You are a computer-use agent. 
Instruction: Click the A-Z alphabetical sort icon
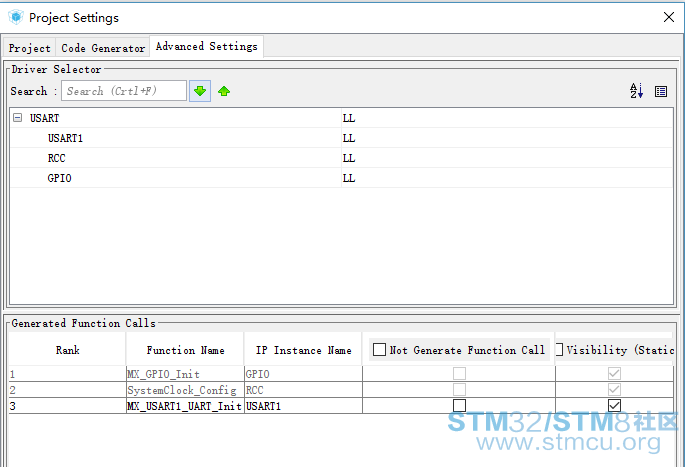pos(636,91)
